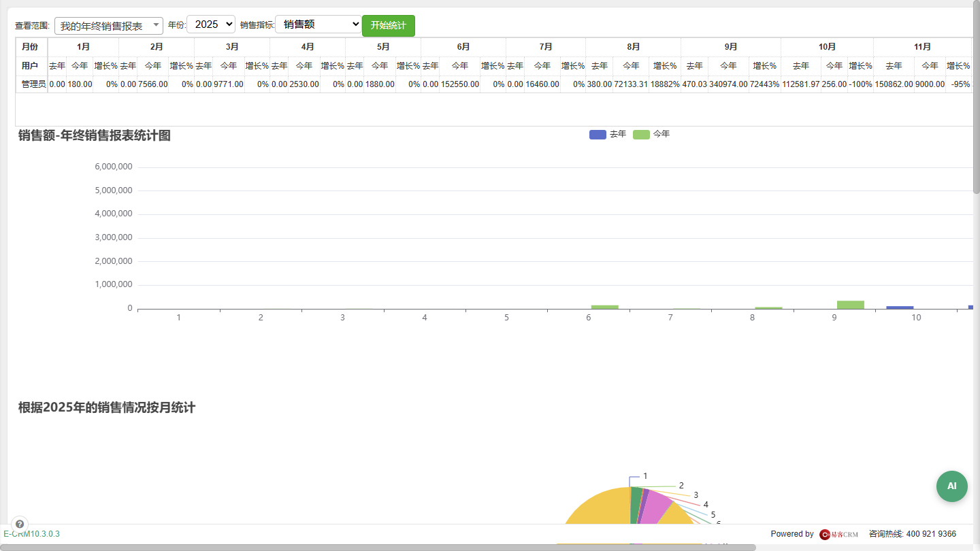
Task: Click the October blue bar in chart
Action: click(900, 307)
